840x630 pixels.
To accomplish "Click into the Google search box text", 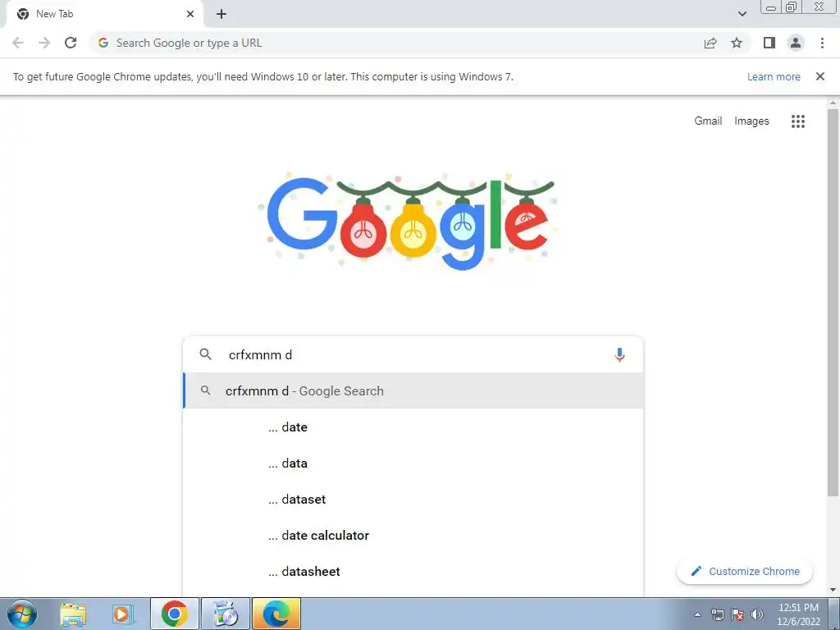I will (413, 354).
